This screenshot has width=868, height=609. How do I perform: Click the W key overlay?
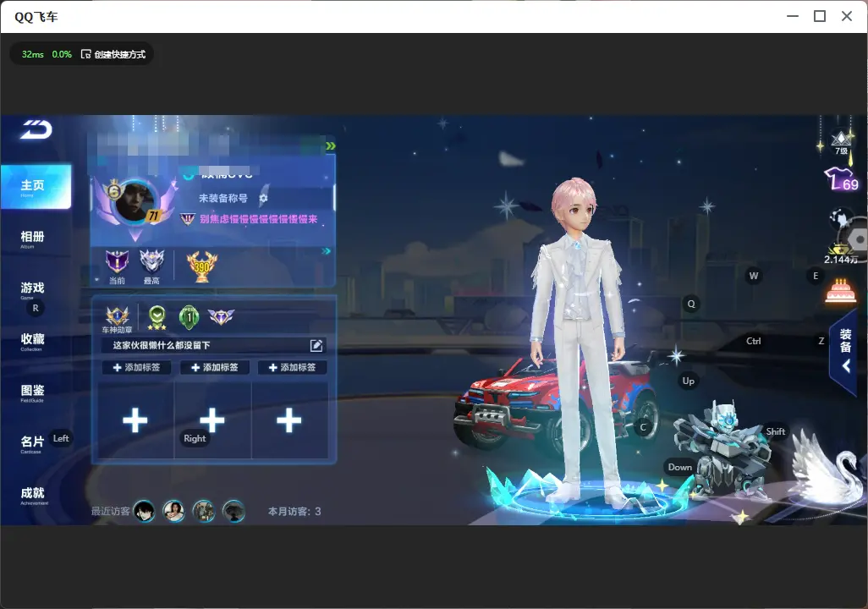point(754,276)
